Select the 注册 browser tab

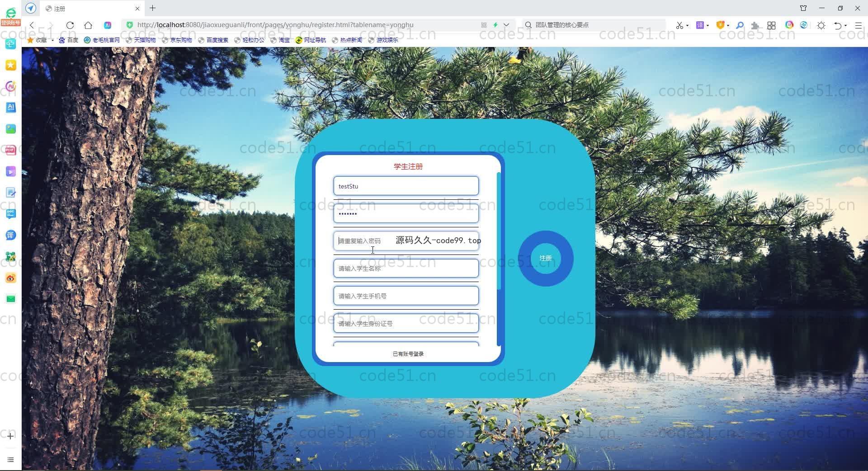[x=93, y=9]
